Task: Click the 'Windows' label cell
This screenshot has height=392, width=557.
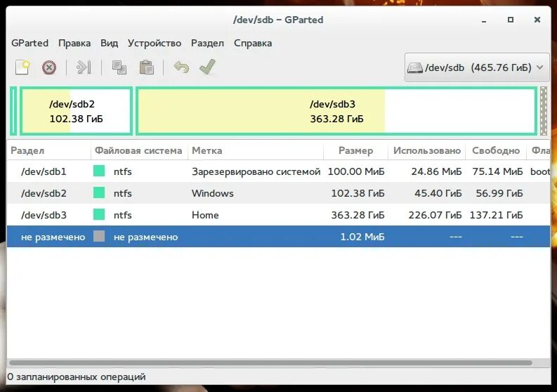Action: (212, 193)
